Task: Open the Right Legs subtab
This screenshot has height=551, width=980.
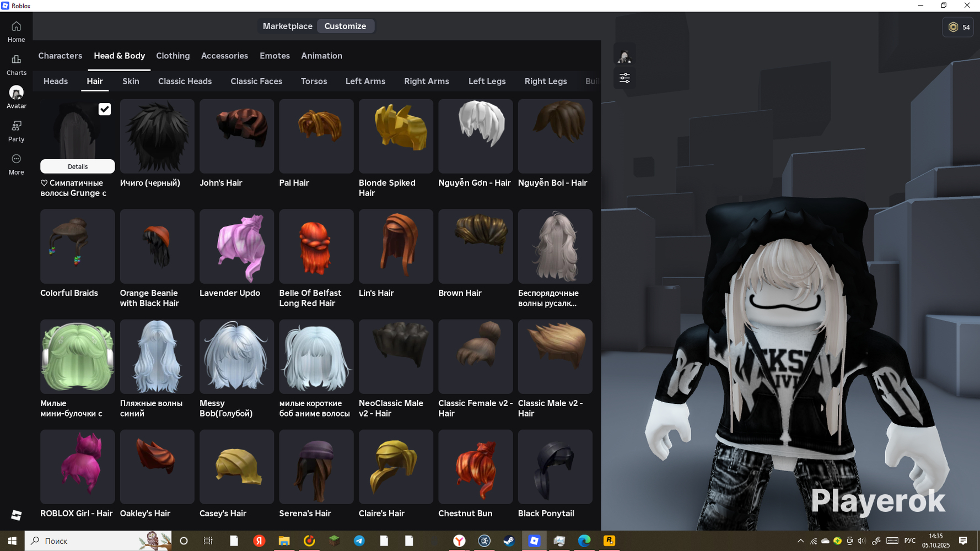Action: tap(546, 81)
